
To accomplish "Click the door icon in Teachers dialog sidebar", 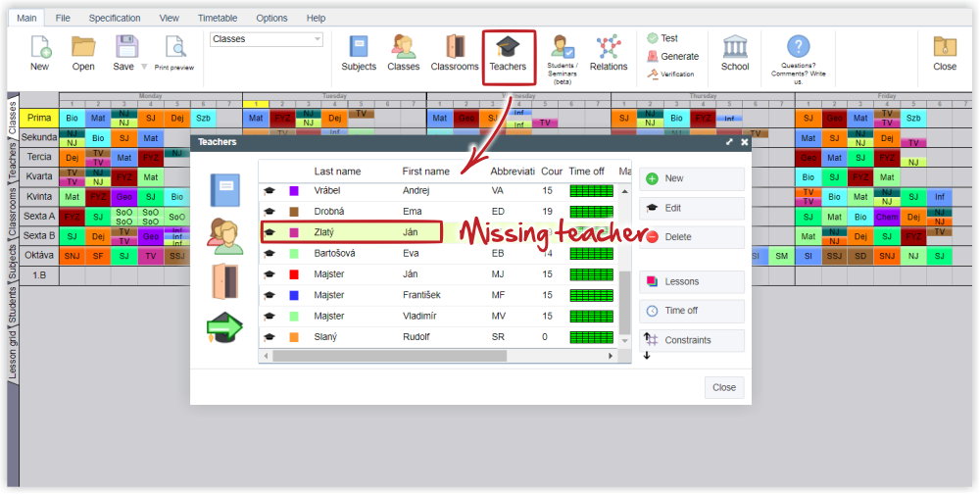I will 224,281.
